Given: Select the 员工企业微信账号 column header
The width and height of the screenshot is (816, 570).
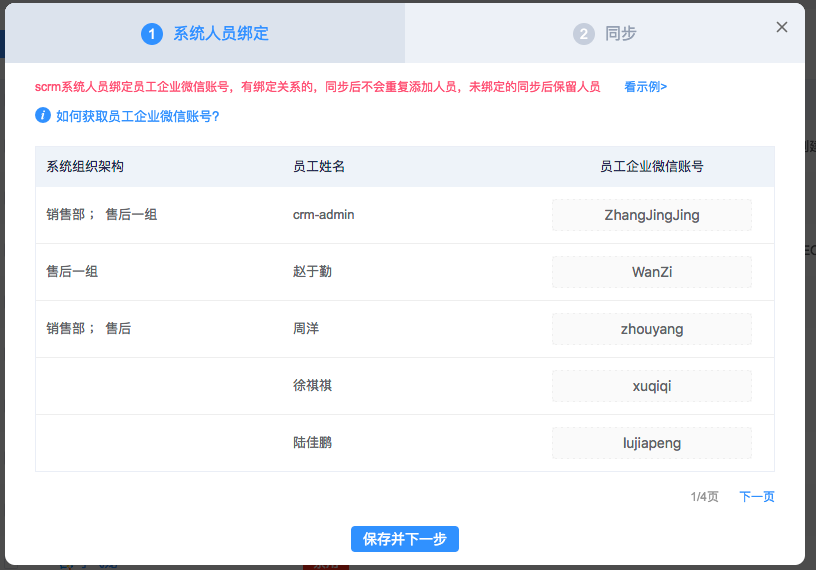Looking at the screenshot, I should tap(652, 167).
